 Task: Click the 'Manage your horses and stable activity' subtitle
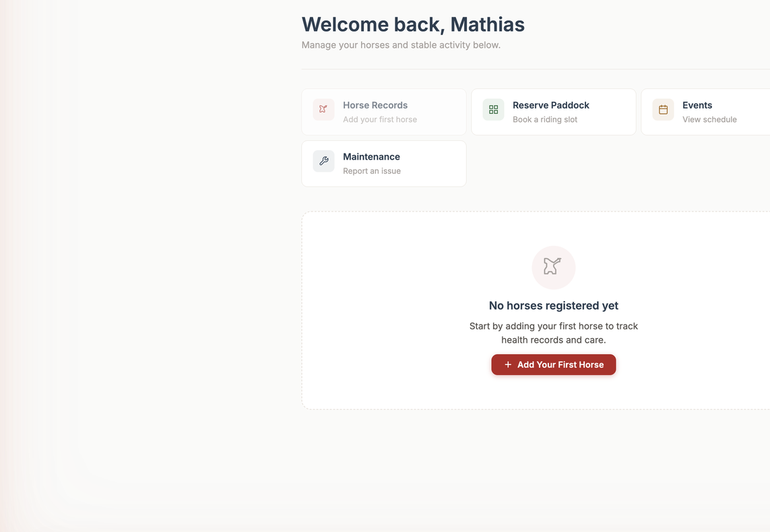click(x=401, y=44)
